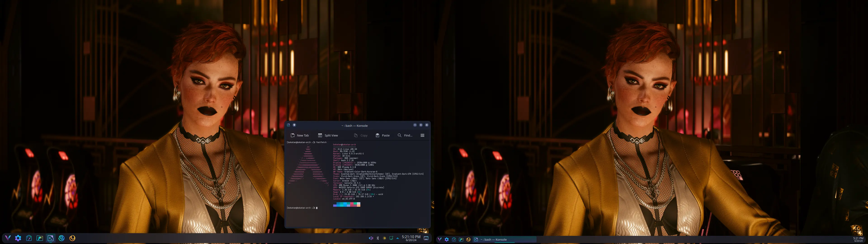Viewport: 868px width, 244px height.
Task: Click the "Kernel: Linux 6.9.5-arch1-1" line
Action: pyautogui.click(x=348, y=153)
